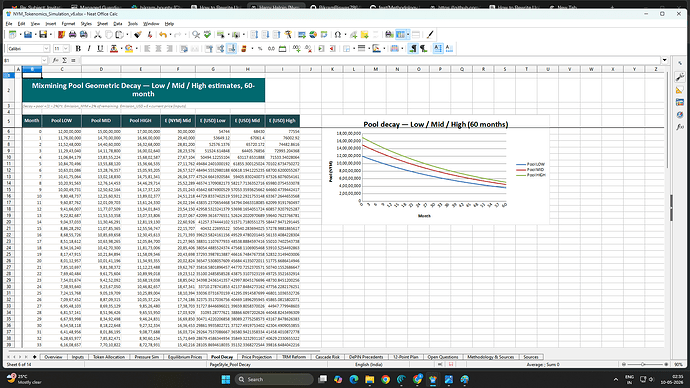This screenshot has width=690, height=388.
Task: Toggle wrap text
Action: click(184, 48)
